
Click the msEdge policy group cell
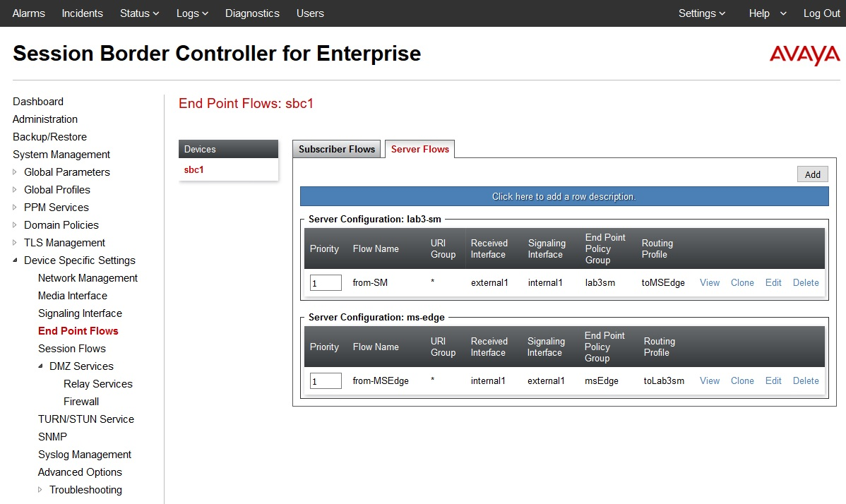point(602,380)
